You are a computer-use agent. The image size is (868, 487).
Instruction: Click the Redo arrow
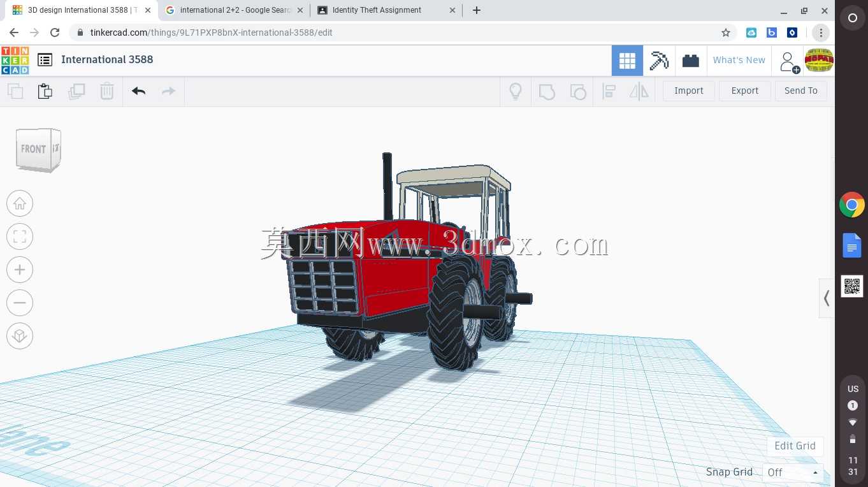168,91
